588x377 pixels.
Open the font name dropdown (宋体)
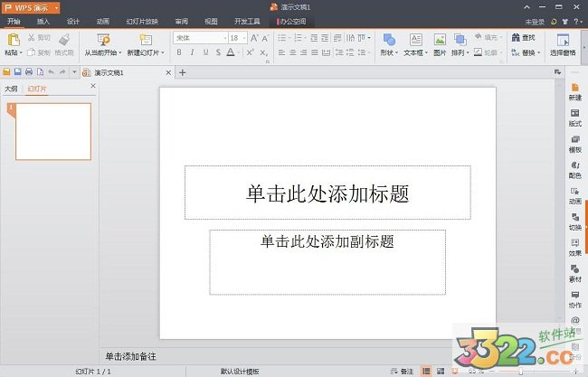199,38
